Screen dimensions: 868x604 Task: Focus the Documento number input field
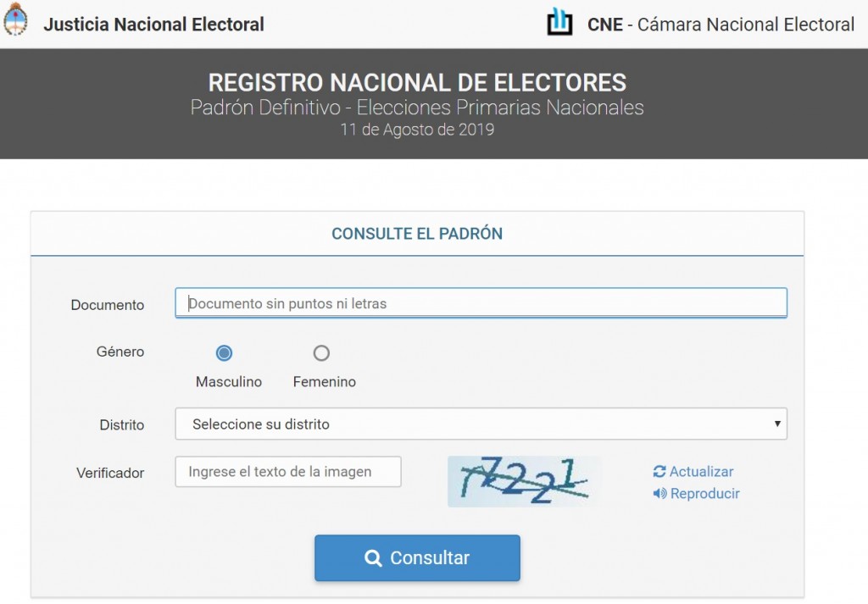tap(481, 303)
